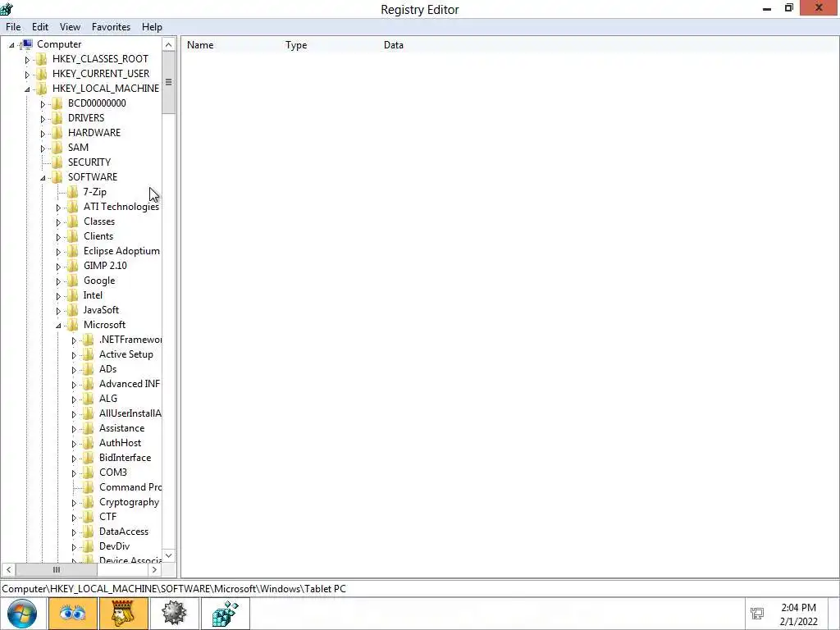Expand the JavaSoft key arrow

pyautogui.click(x=58, y=311)
